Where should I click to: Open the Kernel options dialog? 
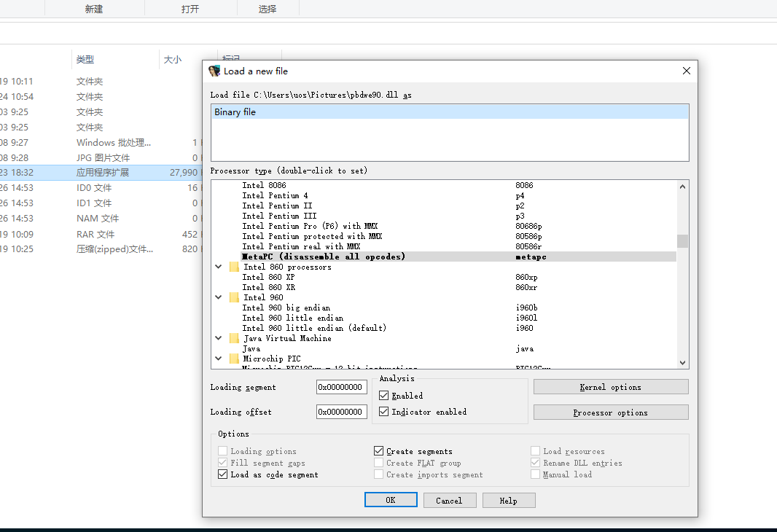[611, 386]
